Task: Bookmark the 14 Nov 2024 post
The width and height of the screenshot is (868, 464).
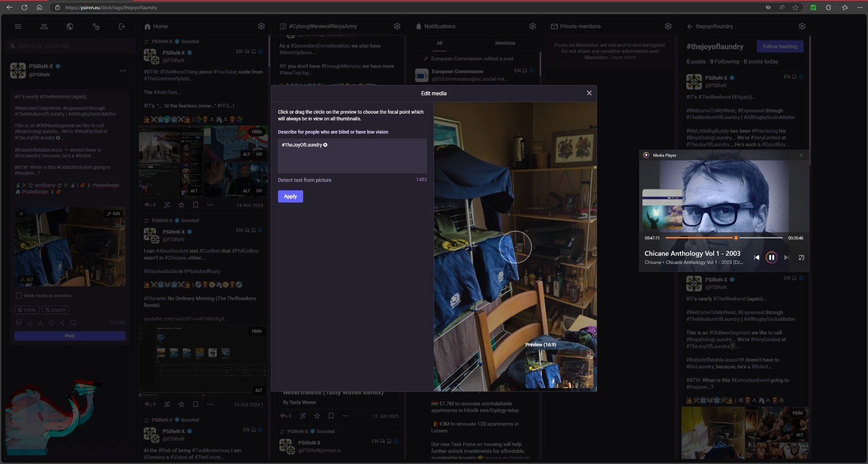Action: [x=196, y=205]
